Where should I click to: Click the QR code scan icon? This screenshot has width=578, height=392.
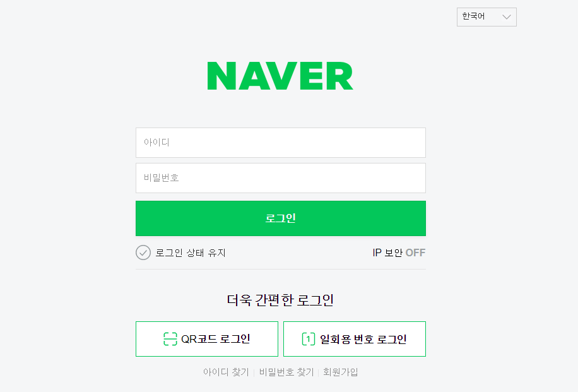point(170,339)
